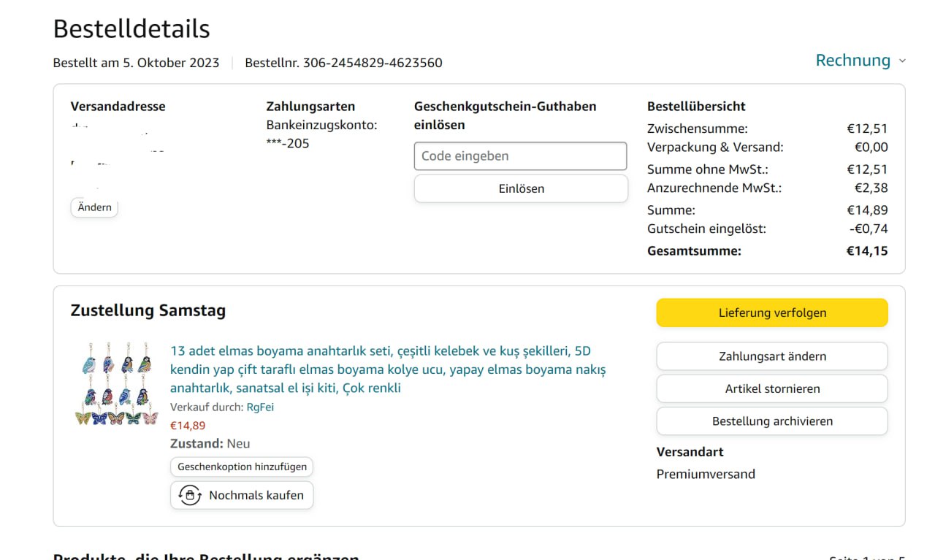Click the chevron arrow beside Rechnung
The width and height of the screenshot is (935, 560).
[x=902, y=61]
